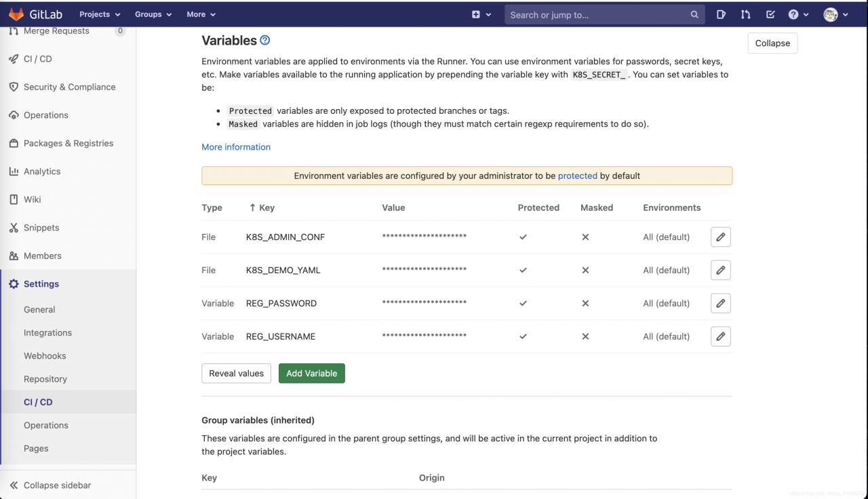Select the K8S_DEMO_YAML key text
868x499 pixels.
click(283, 271)
